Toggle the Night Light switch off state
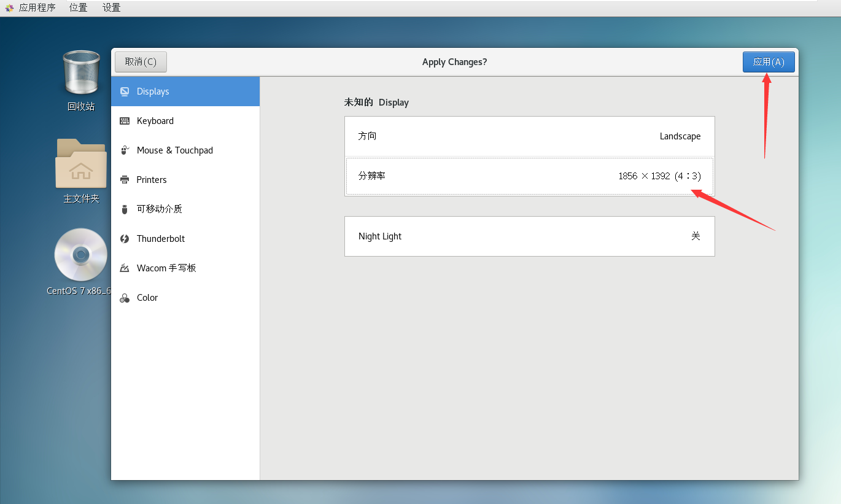Screen dimensions: 841x504 pyautogui.click(x=696, y=236)
